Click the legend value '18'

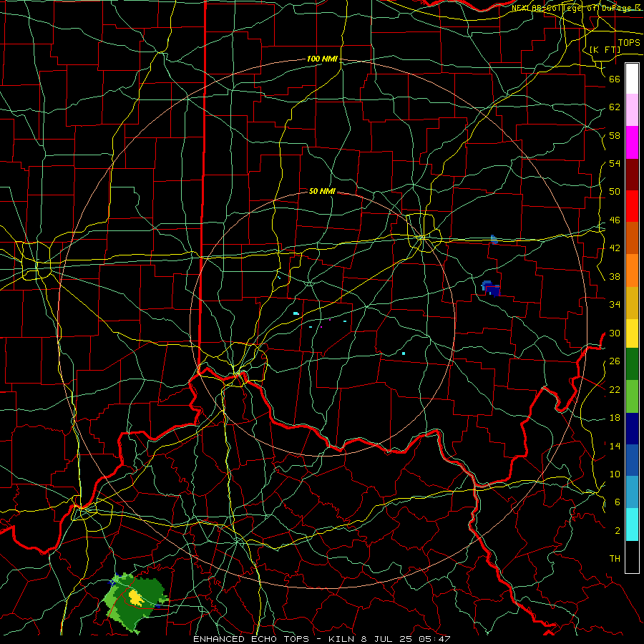pos(615,418)
